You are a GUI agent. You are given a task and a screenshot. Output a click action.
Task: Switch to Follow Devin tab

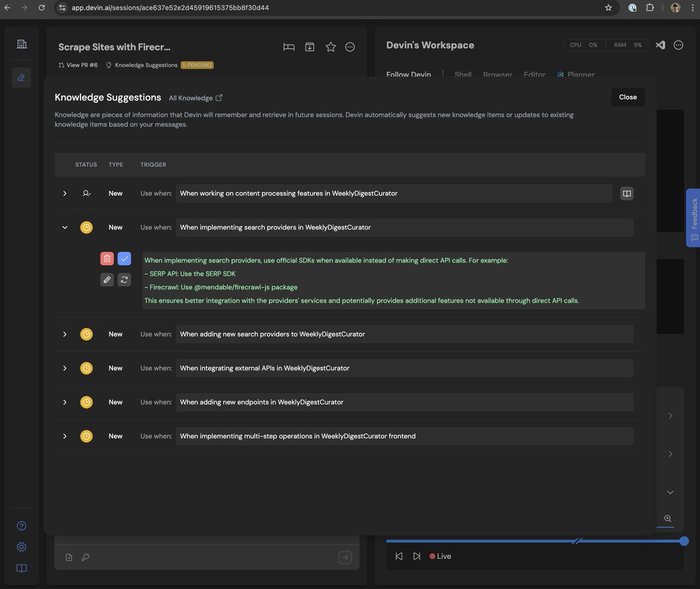pyautogui.click(x=408, y=74)
